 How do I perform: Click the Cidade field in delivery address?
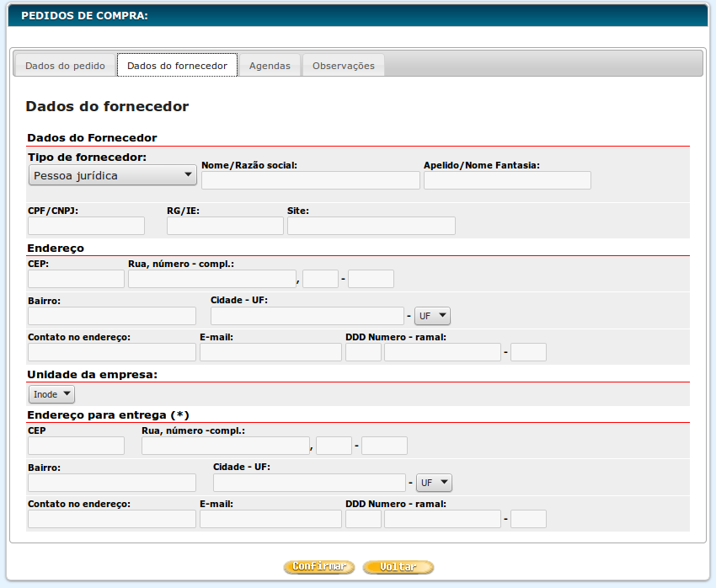(309, 483)
